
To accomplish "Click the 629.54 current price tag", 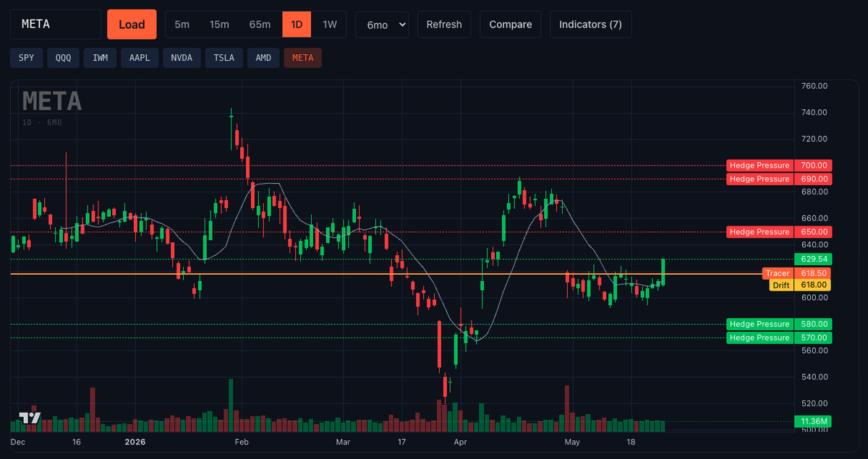I will (814, 259).
